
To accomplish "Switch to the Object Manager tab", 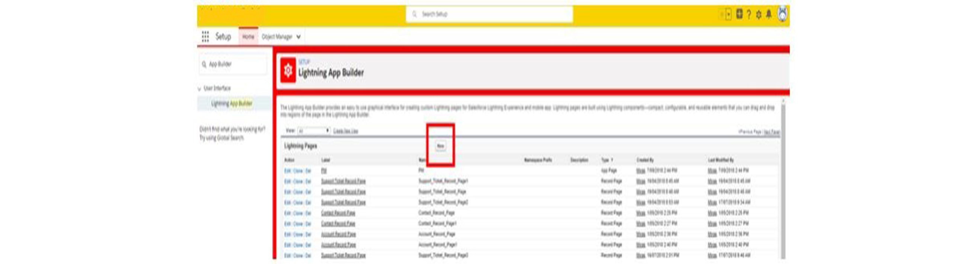I will point(277,37).
